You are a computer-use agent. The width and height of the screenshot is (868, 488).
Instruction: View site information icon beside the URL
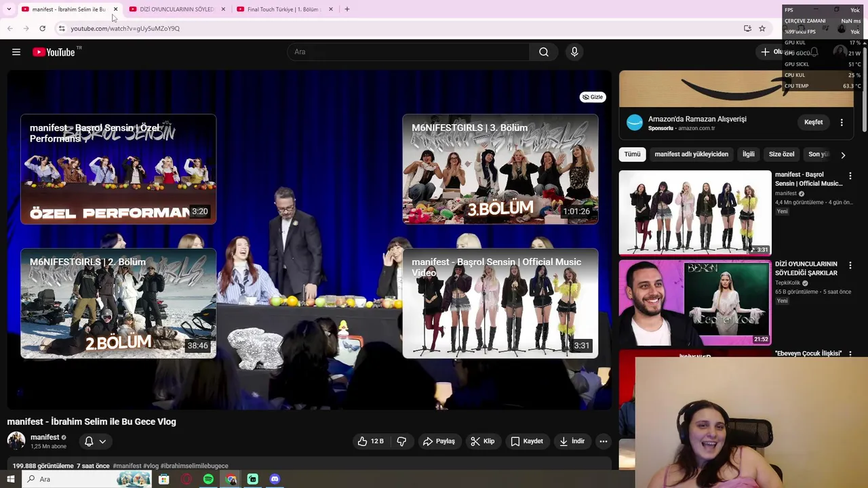click(x=62, y=28)
